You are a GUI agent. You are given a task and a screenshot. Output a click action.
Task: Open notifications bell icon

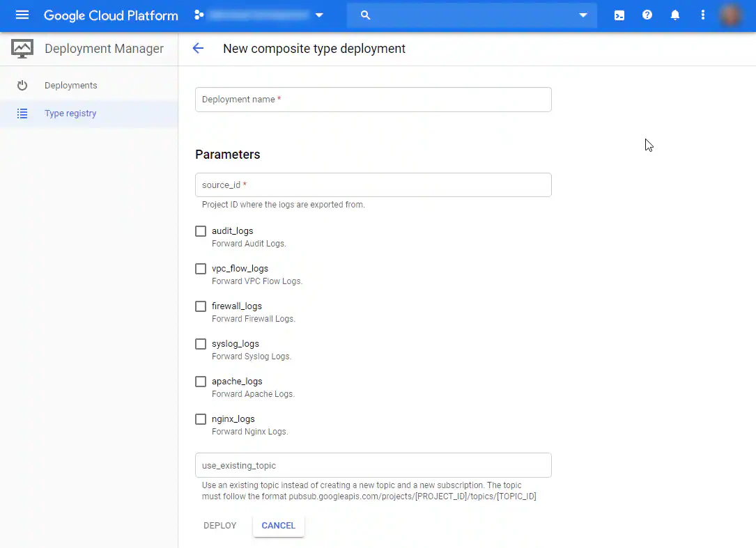[x=675, y=15]
